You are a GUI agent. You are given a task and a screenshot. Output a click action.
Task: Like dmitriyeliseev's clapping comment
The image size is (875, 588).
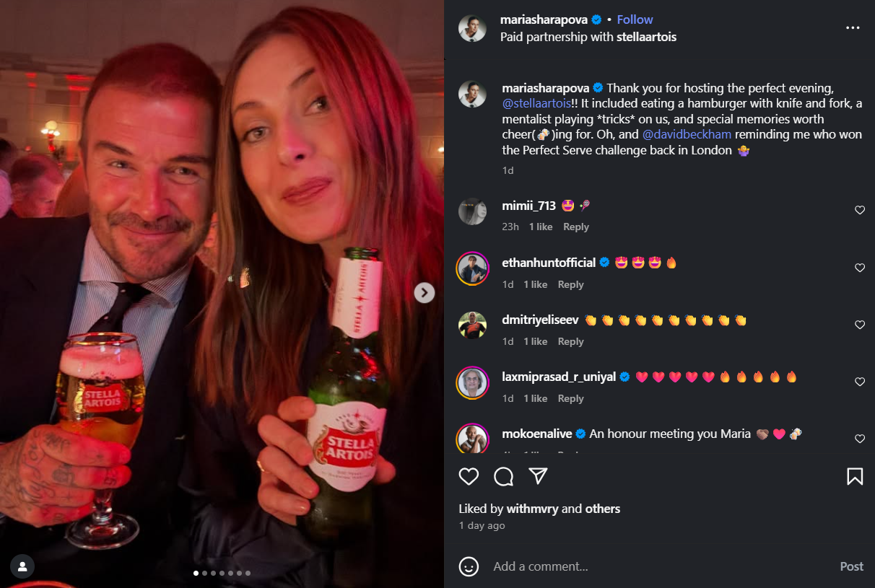tap(860, 325)
